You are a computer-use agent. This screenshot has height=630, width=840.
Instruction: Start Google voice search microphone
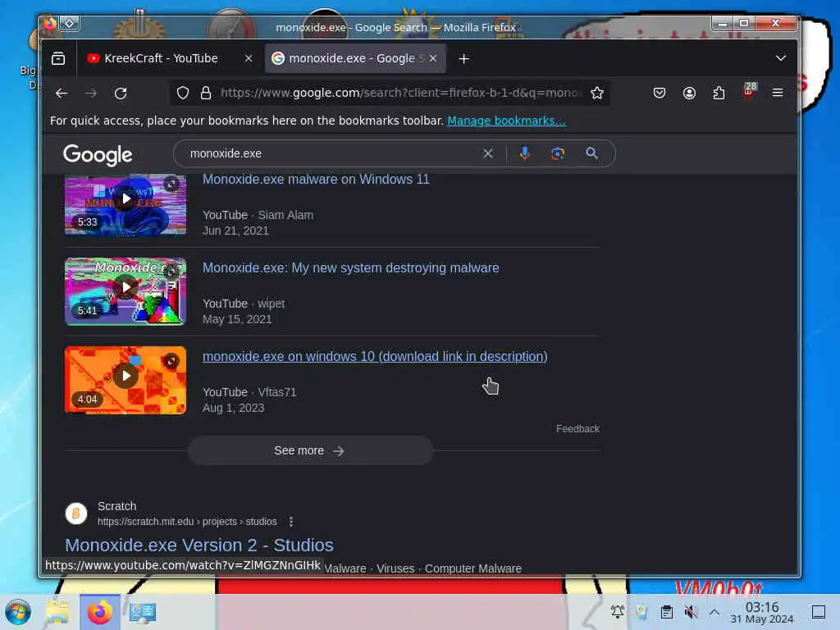[x=525, y=153]
